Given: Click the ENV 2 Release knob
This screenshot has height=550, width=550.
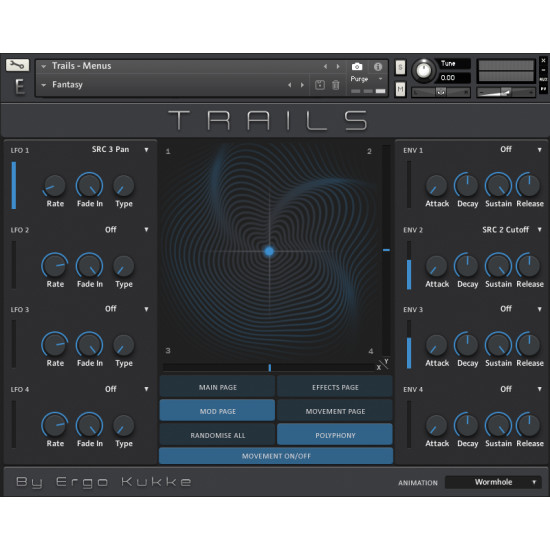Looking at the screenshot, I should (529, 266).
